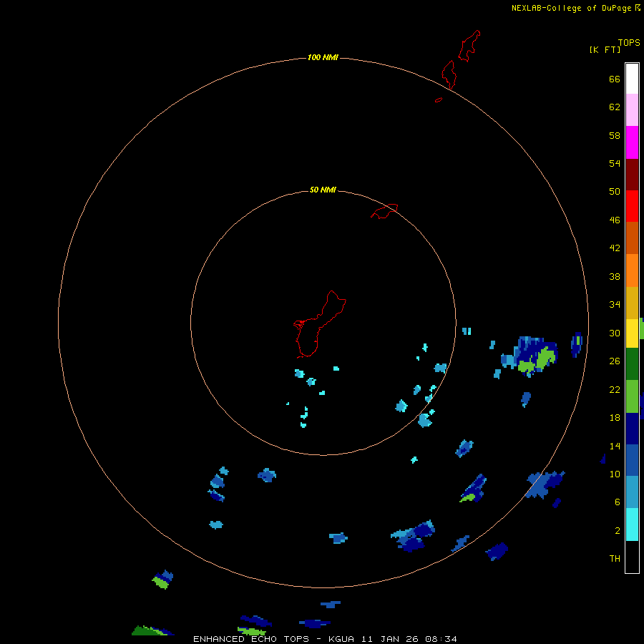
Task: Click the "08:34" timestamp in the caption
Action: click(x=441, y=639)
